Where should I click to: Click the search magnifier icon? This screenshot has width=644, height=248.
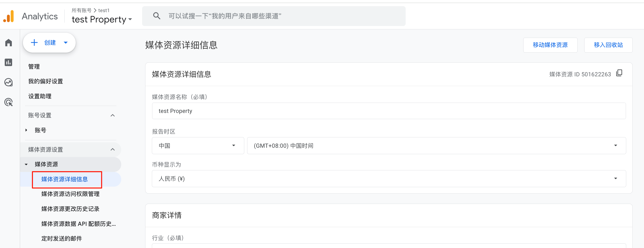tap(157, 16)
